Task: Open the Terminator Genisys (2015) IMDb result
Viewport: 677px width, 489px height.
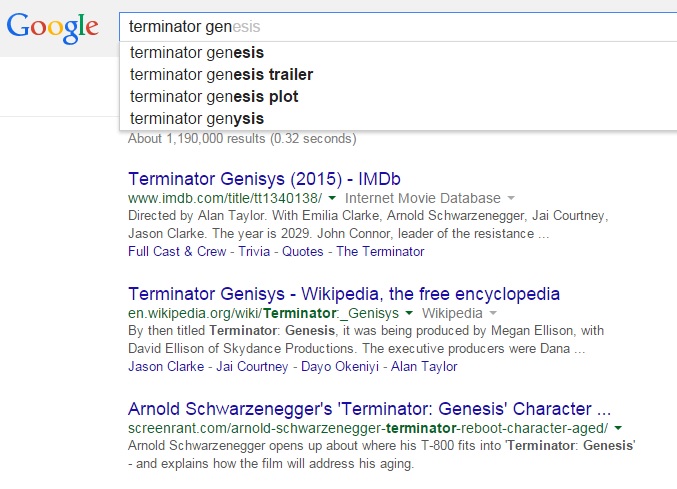Action: [264, 179]
